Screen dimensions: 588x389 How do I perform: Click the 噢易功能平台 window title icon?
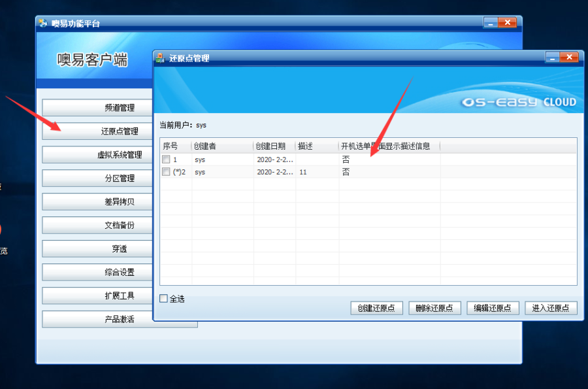pos(43,24)
